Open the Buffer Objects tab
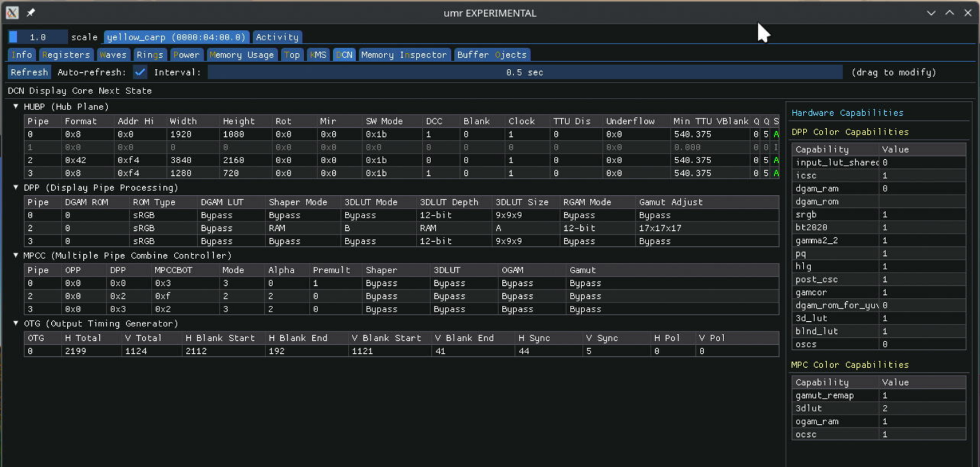This screenshot has height=467, width=980. coord(491,55)
